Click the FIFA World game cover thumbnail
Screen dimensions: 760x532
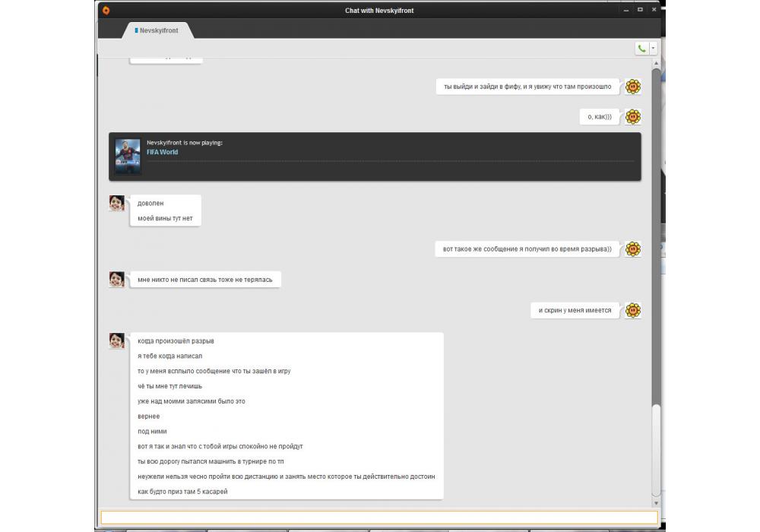128,156
